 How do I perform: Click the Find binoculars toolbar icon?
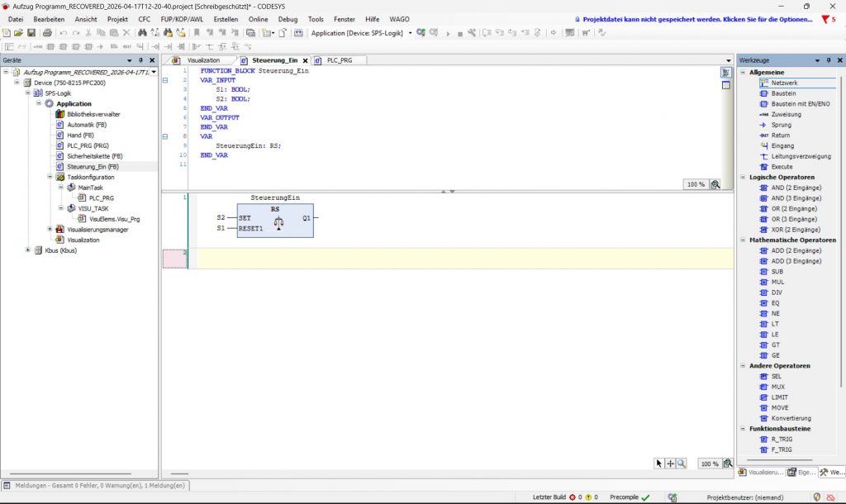pyautogui.click(x=142, y=33)
